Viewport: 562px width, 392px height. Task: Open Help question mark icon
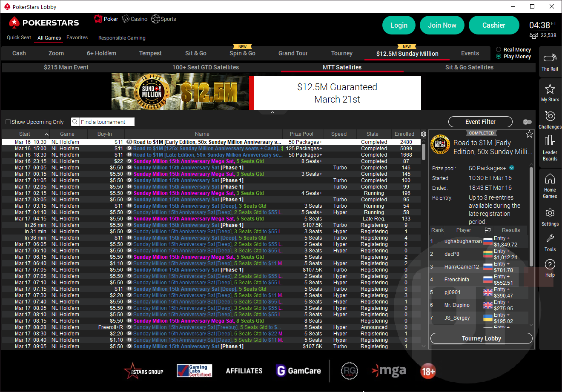[550, 265]
